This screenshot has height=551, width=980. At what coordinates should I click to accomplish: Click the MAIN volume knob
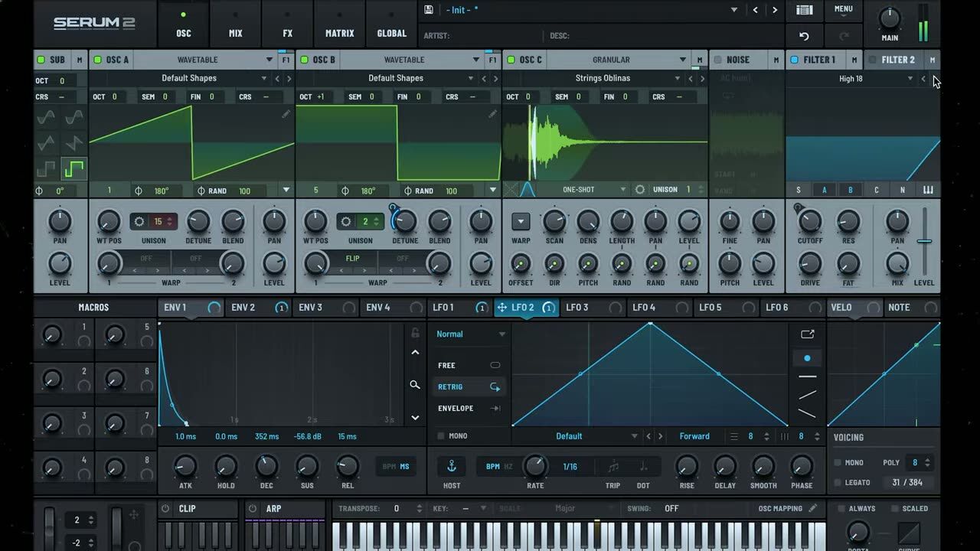(890, 18)
